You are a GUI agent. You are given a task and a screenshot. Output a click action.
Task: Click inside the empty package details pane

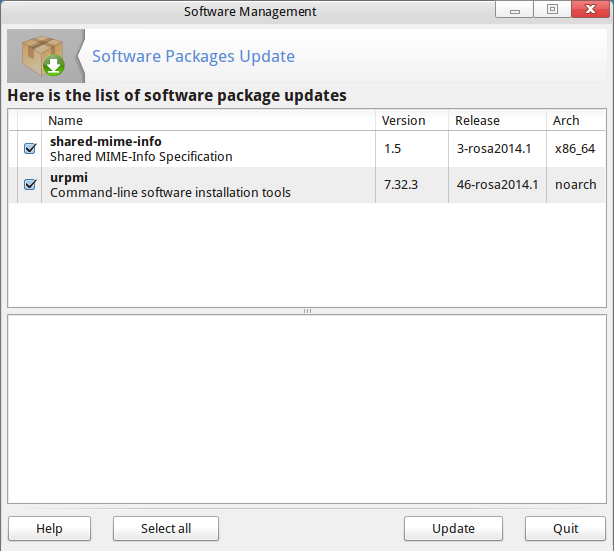pyautogui.click(x=307, y=409)
